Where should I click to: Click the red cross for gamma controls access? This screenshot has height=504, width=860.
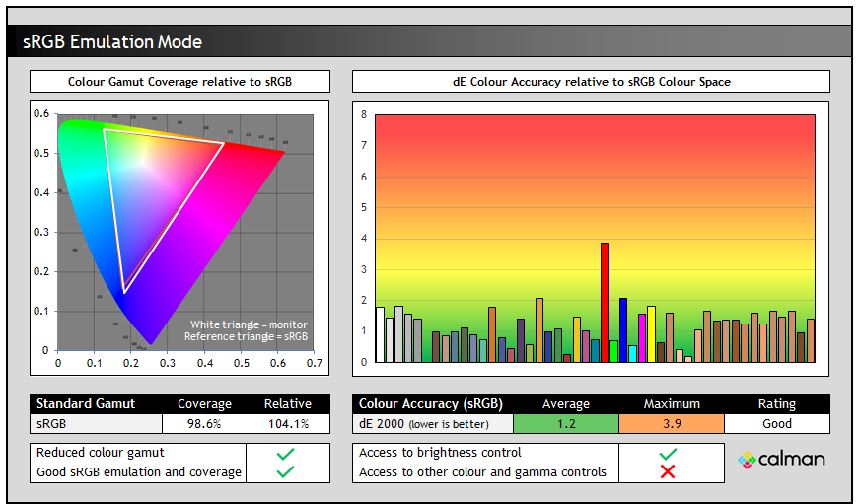668,471
